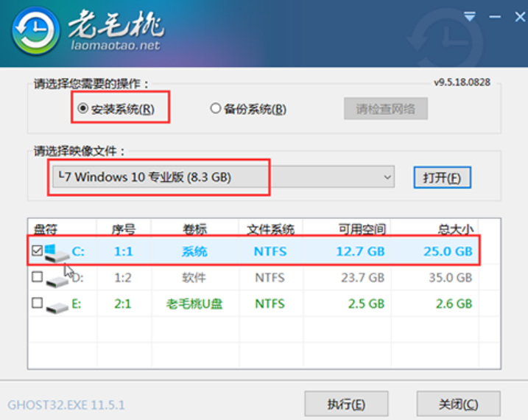Viewport: 528px width, 420px height.
Task: Select the 系统 volume label cell
Action: [x=194, y=251]
